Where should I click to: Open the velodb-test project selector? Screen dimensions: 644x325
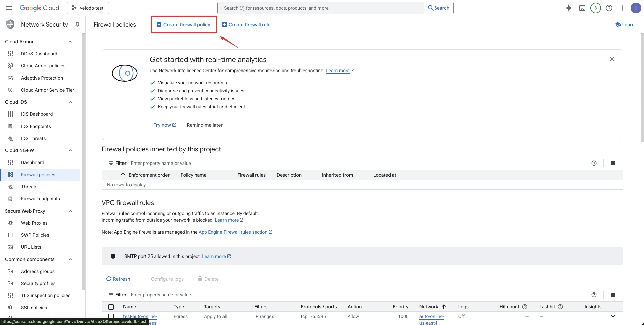88,8
